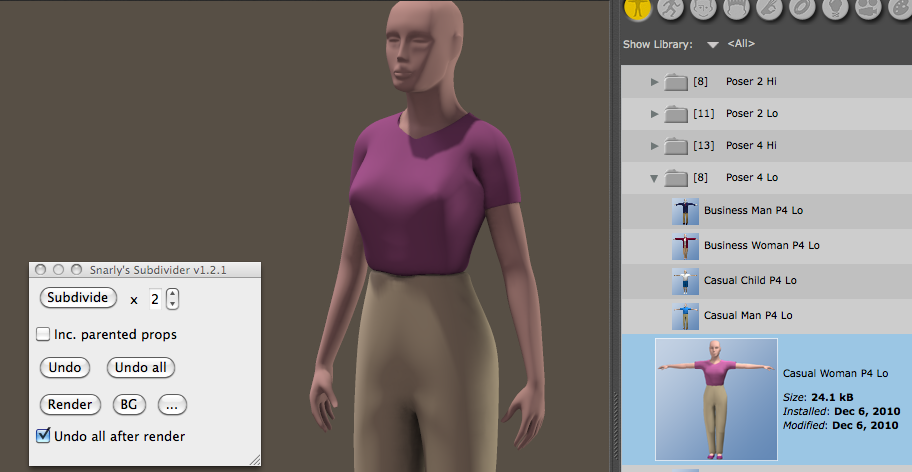
Task: Increase subdivision count with up stepper arrow
Action: [x=172, y=294]
